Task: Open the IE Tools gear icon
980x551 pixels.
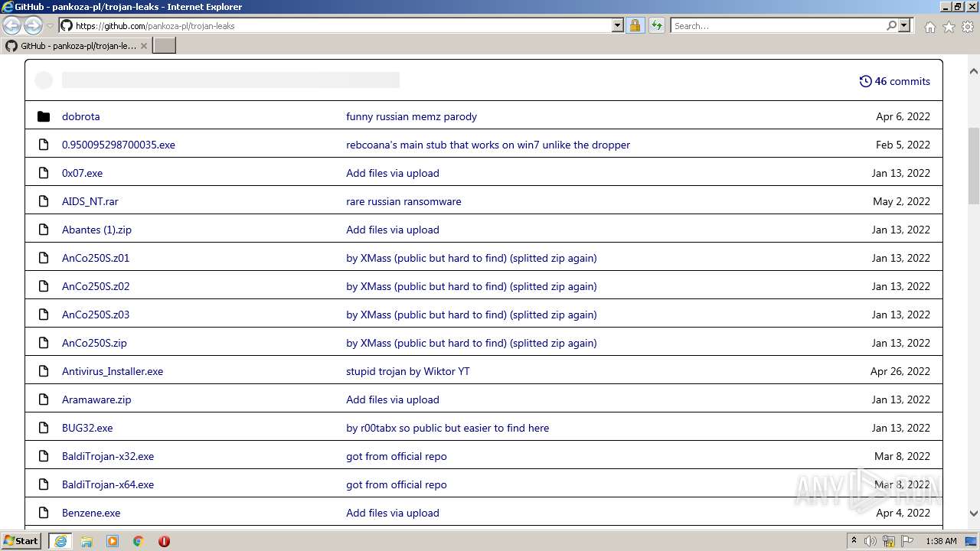Action: pyautogui.click(x=968, y=27)
